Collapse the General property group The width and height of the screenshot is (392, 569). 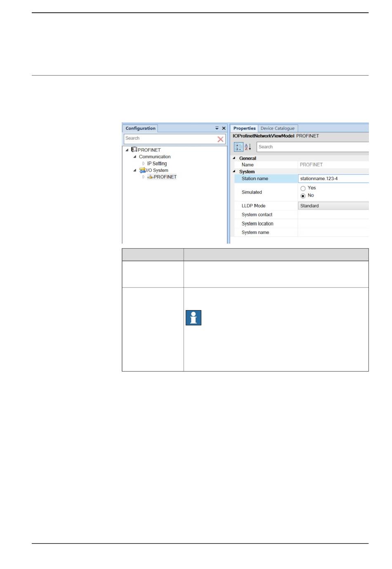tap(234, 158)
